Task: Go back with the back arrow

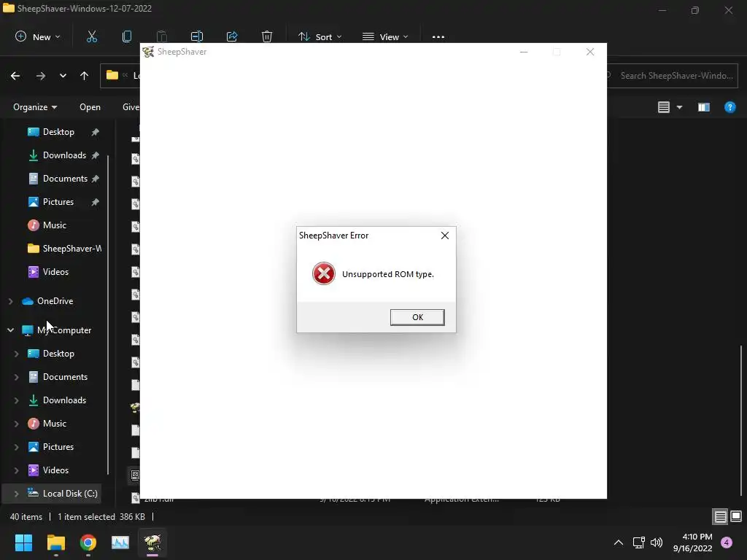Action: click(x=15, y=76)
